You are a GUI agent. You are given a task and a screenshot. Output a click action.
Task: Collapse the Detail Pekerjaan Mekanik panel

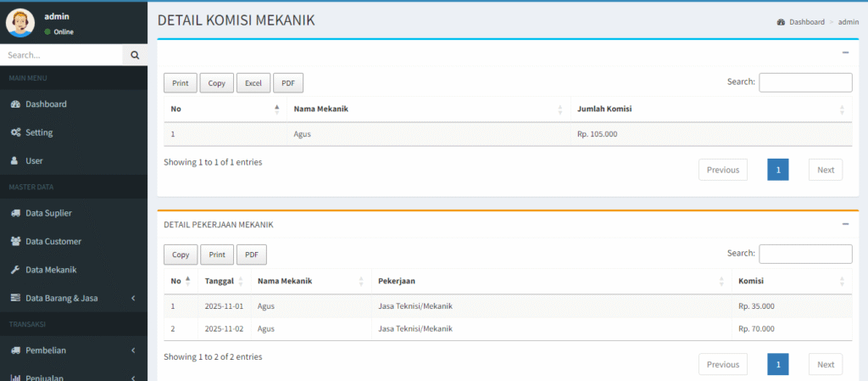pos(844,224)
